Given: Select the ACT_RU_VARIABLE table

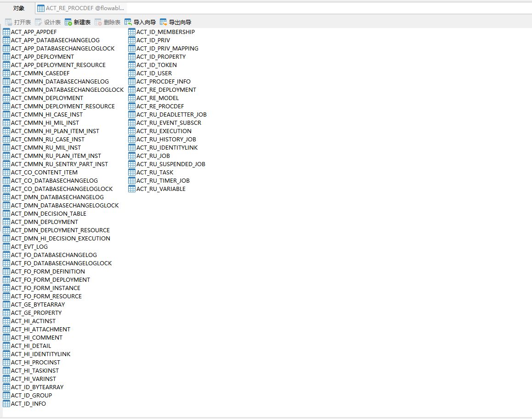Looking at the screenshot, I should (x=161, y=189).
